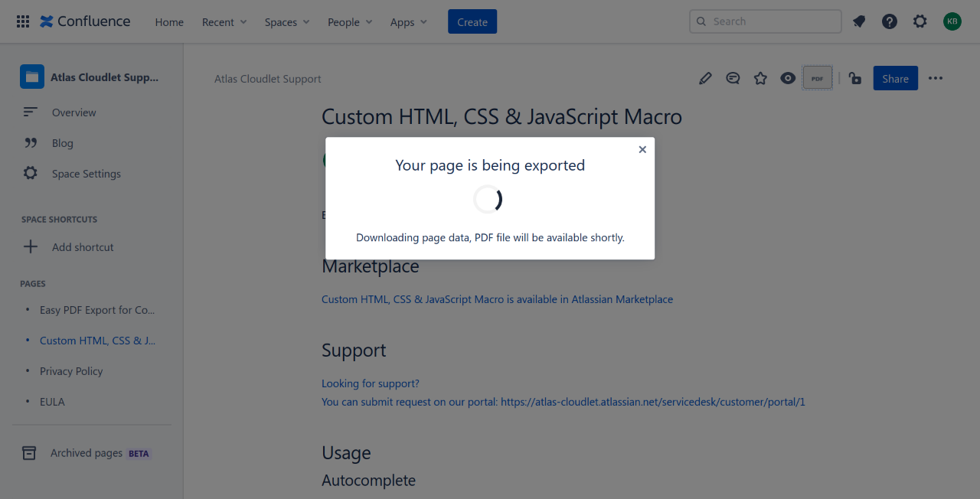Open the help question mark icon
980x499 pixels.
[x=890, y=21]
